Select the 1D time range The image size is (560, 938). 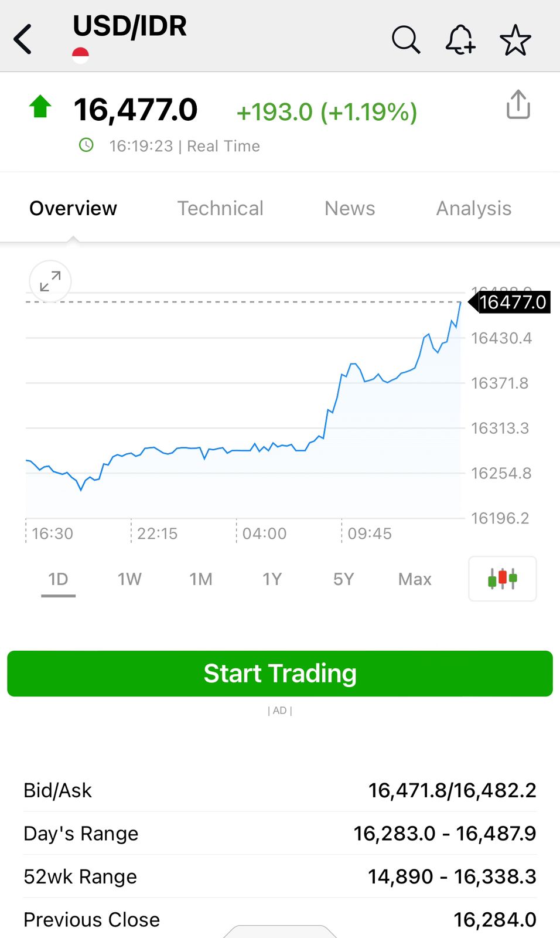(x=58, y=579)
